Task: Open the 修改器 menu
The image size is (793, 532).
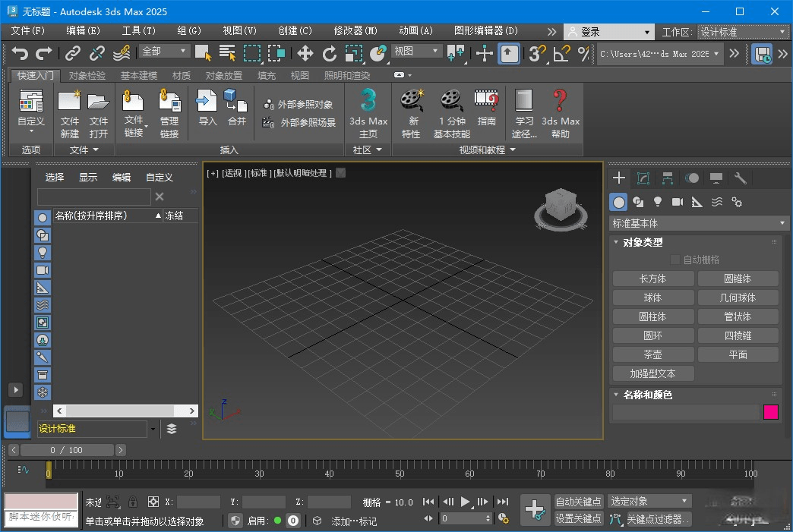Action: point(354,31)
